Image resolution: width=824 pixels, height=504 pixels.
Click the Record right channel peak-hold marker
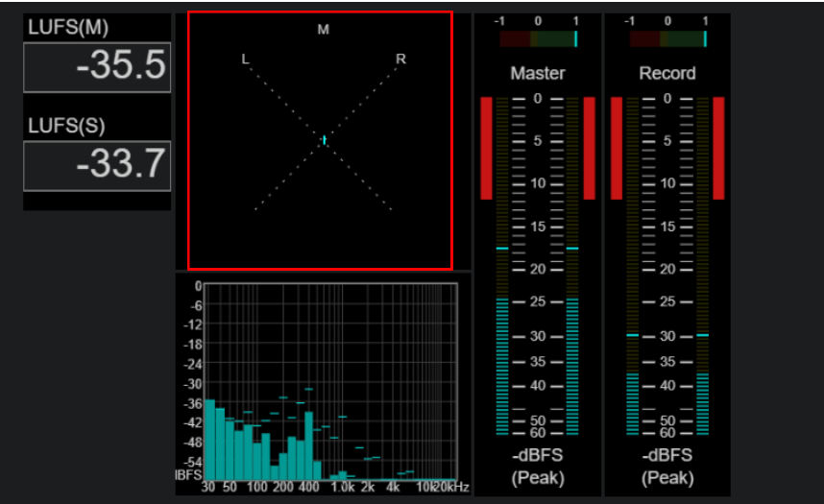[703, 335]
